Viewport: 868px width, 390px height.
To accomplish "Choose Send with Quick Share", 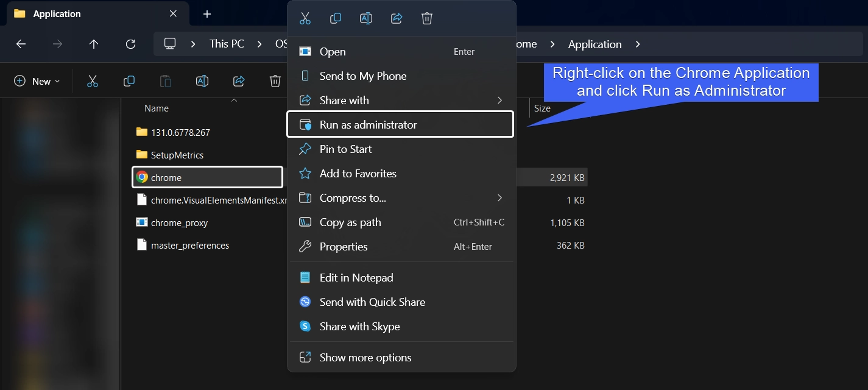I will [x=401, y=302].
